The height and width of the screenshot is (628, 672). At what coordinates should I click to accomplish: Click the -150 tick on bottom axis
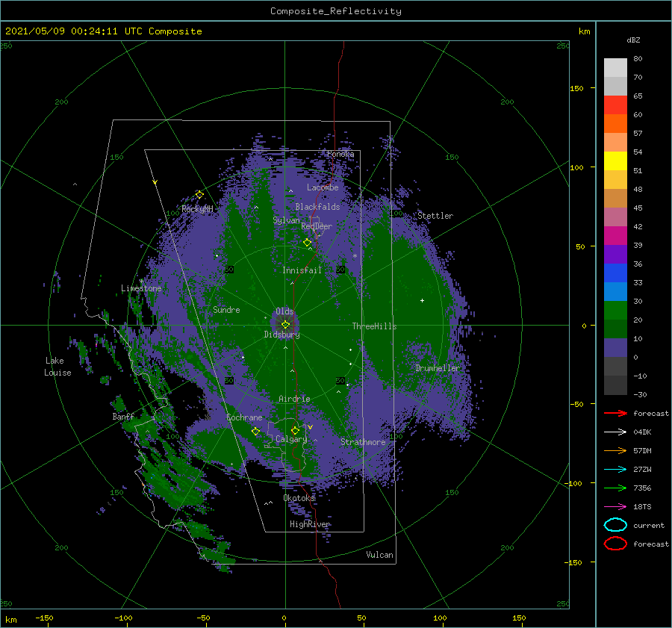(x=44, y=618)
